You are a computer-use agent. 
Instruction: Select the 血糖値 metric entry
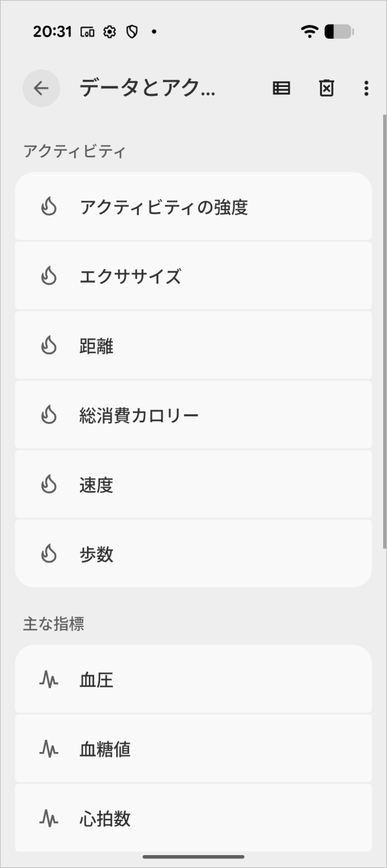pos(193,749)
